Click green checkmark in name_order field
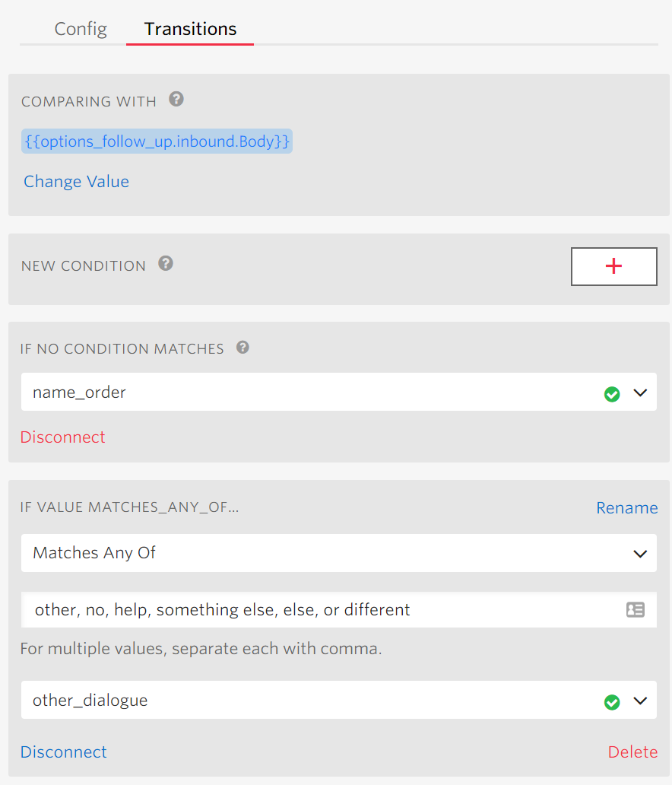This screenshot has width=672, height=785. pos(612,394)
